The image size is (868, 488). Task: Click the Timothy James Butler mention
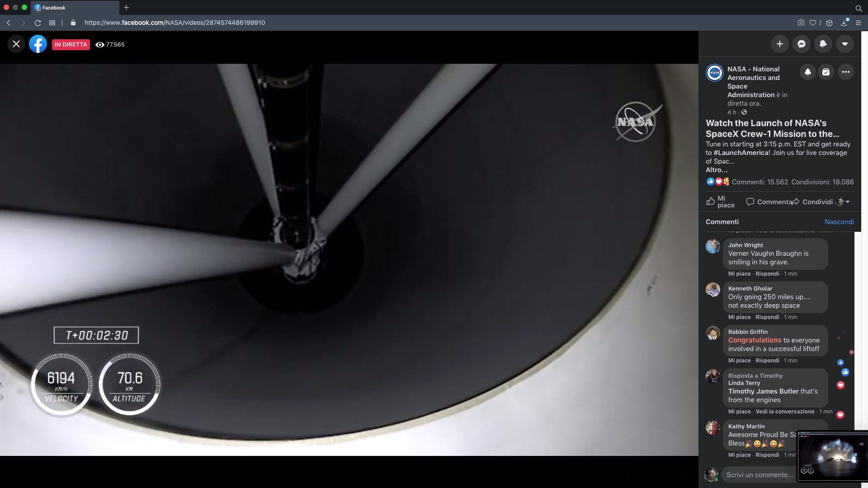pos(763,391)
